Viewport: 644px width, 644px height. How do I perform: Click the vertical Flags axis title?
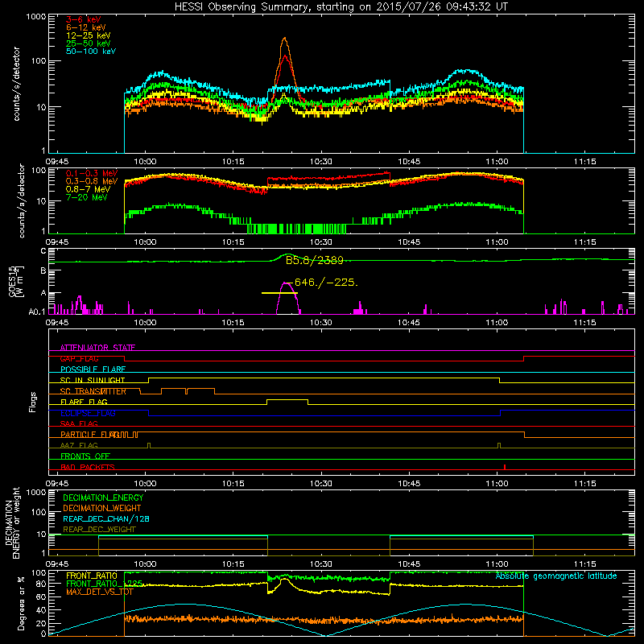(x=33, y=402)
